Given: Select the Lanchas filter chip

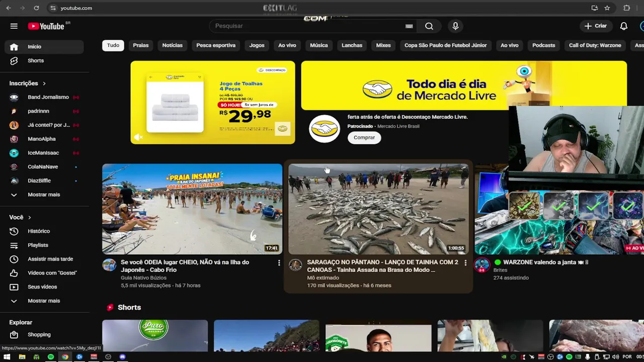Looking at the screenshot, I should [352, 45].
